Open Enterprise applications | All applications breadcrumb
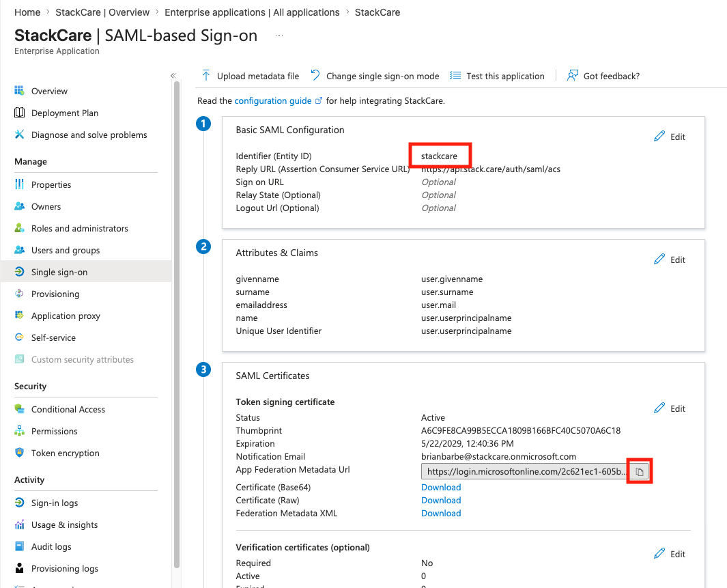 point(252,12)
